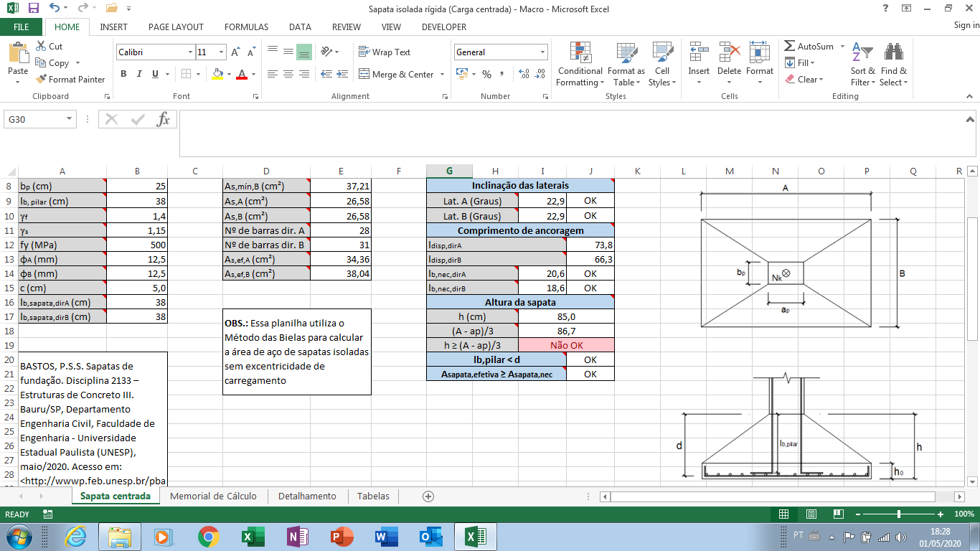
Task: Undo the last action
Action: (55, 9)
